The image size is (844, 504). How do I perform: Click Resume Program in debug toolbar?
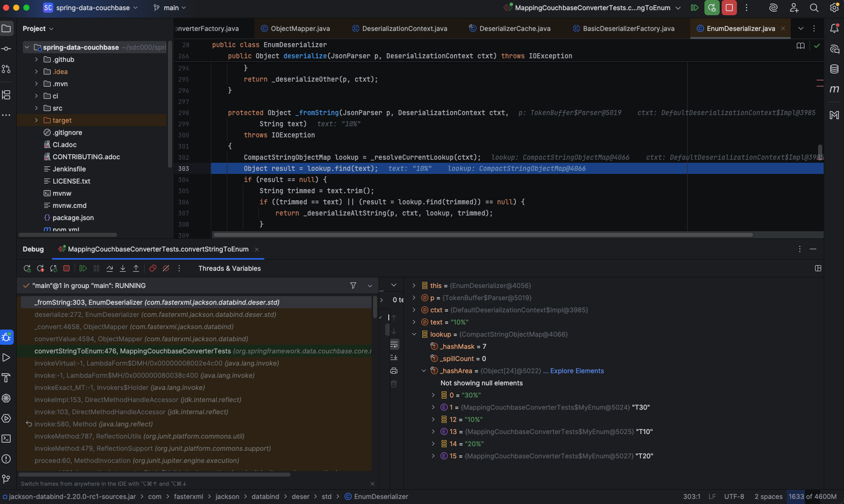(x=83, y=268)
